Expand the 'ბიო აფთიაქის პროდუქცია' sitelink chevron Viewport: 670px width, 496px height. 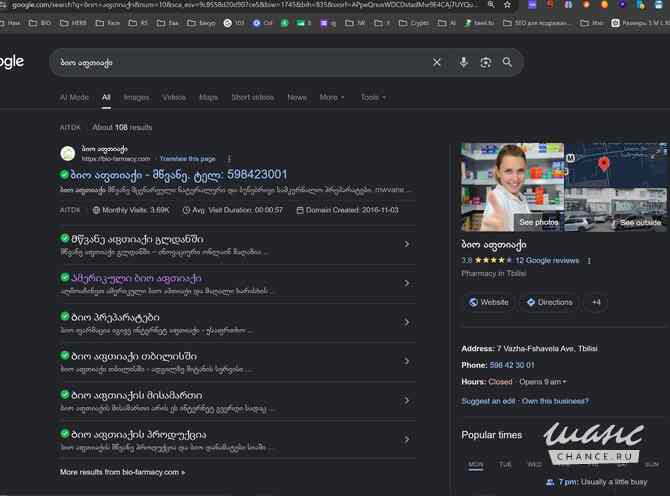pos(407,440)
